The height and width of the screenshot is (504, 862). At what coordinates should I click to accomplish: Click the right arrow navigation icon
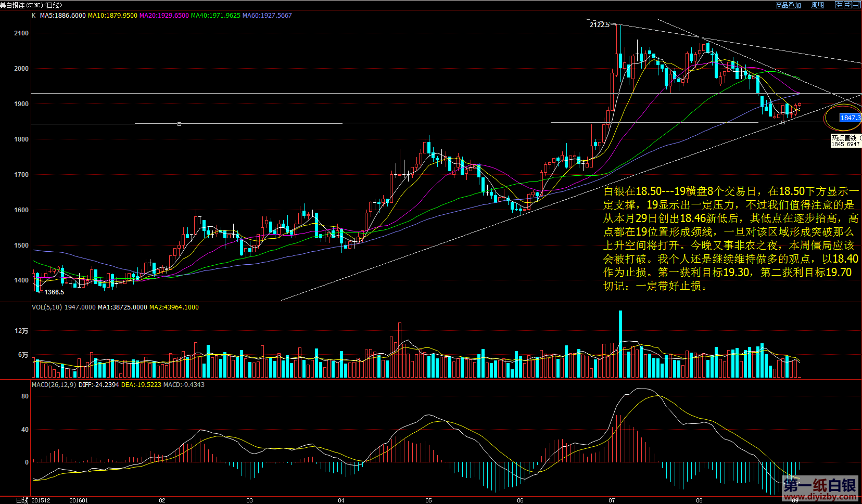click(x=847, y=5)
